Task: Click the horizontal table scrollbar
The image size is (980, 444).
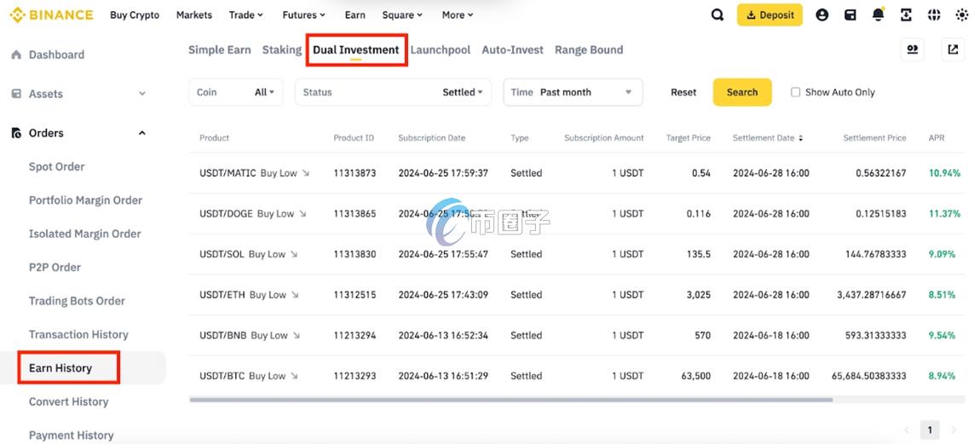Action: [x=510, y=400]
